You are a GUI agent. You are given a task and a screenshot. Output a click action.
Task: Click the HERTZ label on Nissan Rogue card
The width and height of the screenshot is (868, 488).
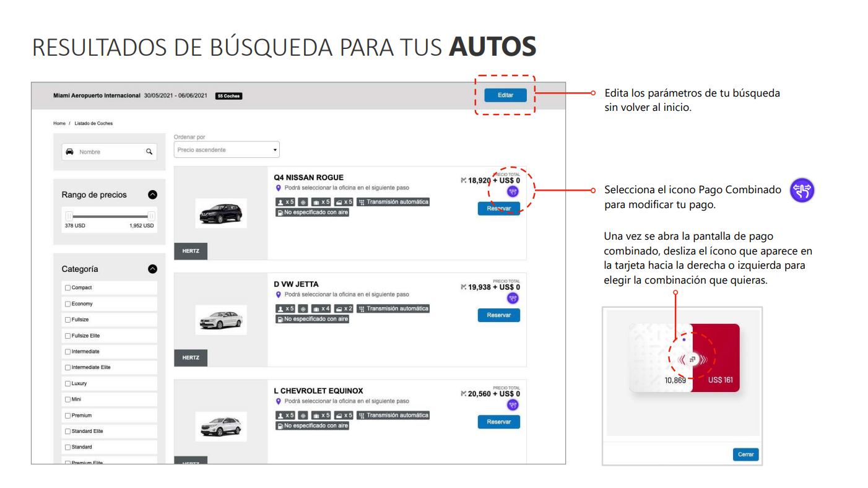click(191, 251)
